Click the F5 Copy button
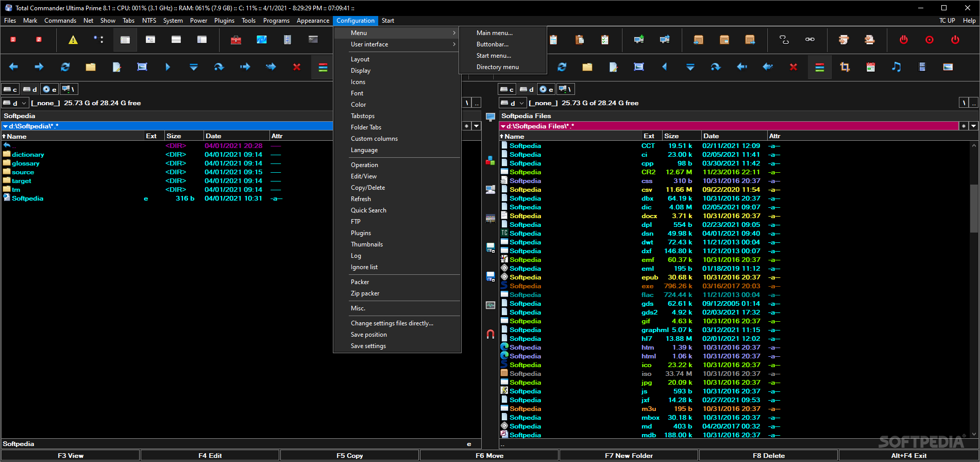980x462 pixels. (x=350, y=455)
